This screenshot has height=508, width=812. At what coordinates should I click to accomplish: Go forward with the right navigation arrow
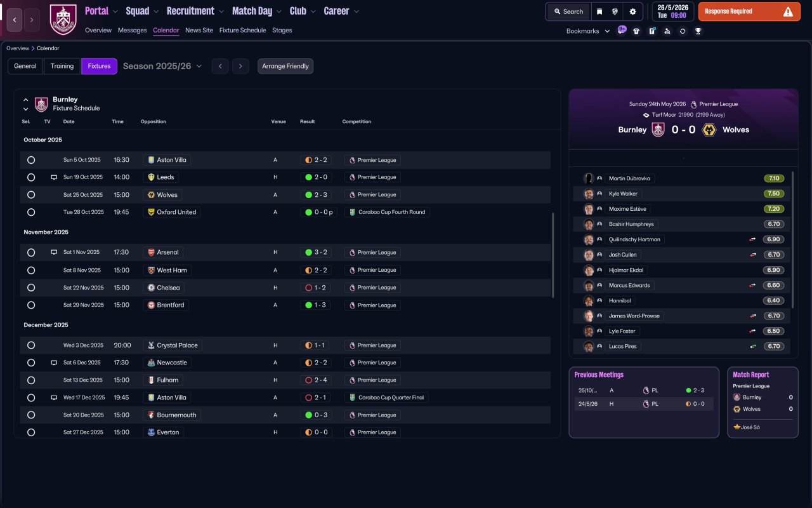tap(32, 20)
